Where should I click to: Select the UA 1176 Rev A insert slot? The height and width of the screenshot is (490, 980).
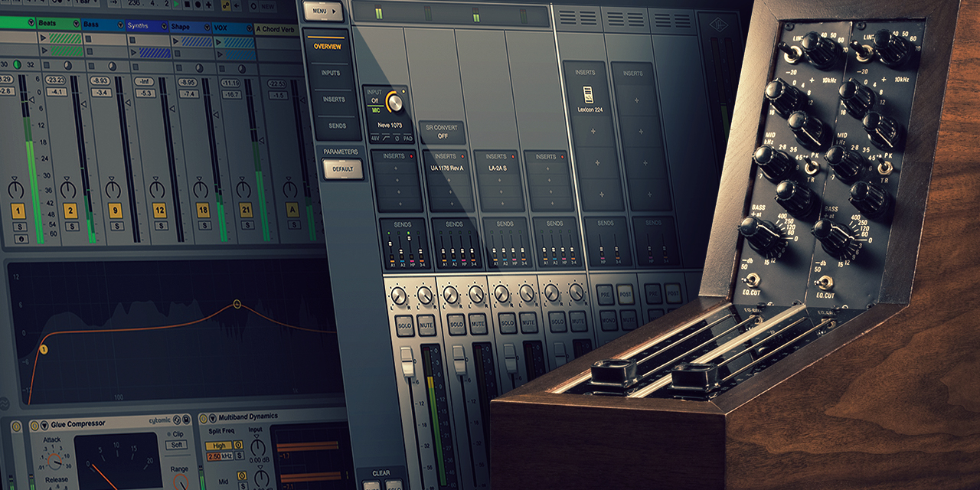pyautogui.click(x=447, y=168)
